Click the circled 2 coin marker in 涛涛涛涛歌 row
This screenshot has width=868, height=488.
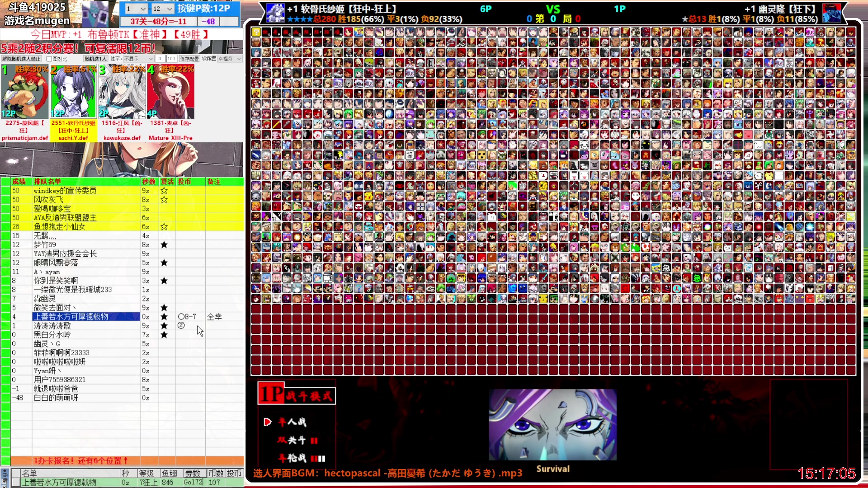pyautogui.click(x=181, y=326)
